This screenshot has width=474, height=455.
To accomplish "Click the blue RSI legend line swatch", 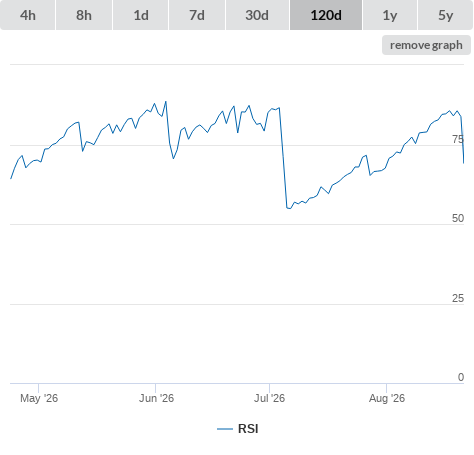I will point(225,429).
